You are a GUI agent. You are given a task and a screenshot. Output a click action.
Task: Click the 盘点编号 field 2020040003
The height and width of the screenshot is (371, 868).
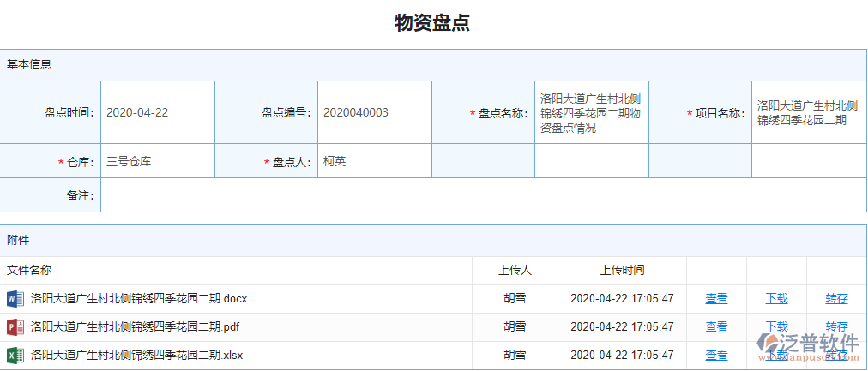tap(374, 113)
